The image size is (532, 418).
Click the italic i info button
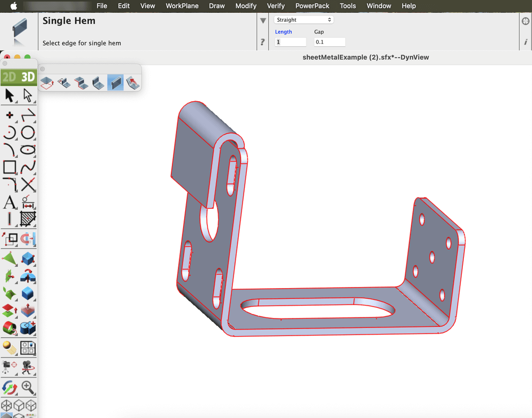526,42
